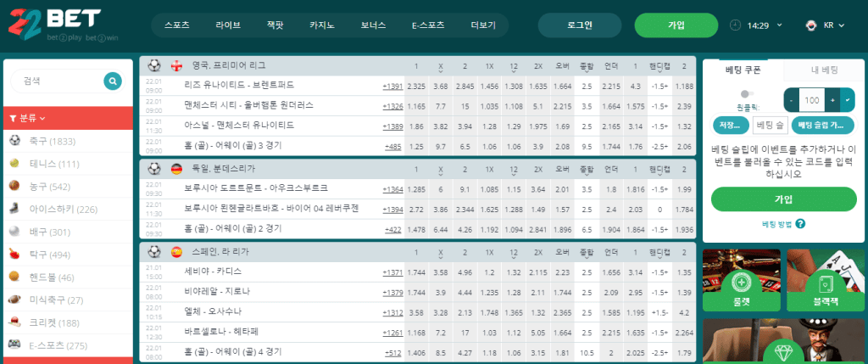The height and width of the screenshot is (364, 868).
Task: Click the help question mark icon by 베팅 방법
Action: [x=800, y=224]
